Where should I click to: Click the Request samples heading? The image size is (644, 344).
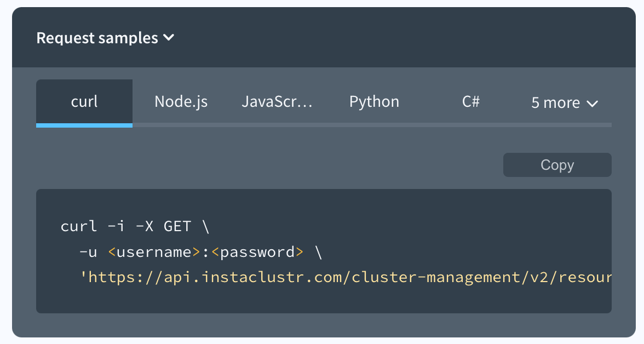pyautogui.click(x=96, y=37)
